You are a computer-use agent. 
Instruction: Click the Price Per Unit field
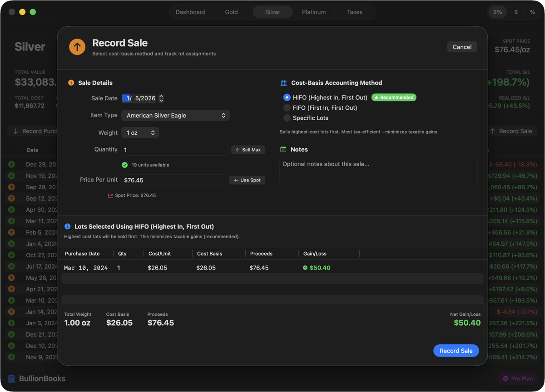click(x=174, y=180)
